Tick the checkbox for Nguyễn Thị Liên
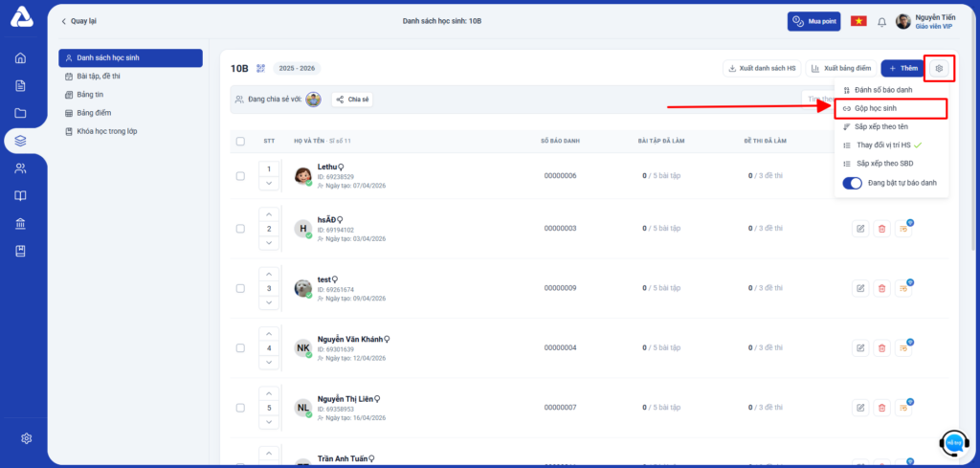 [240, 408]
